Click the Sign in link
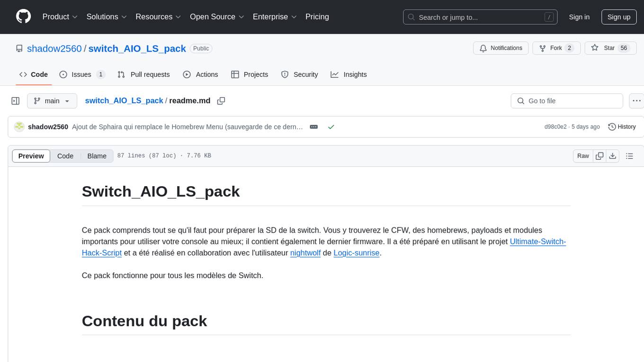 tap(579, 17)
